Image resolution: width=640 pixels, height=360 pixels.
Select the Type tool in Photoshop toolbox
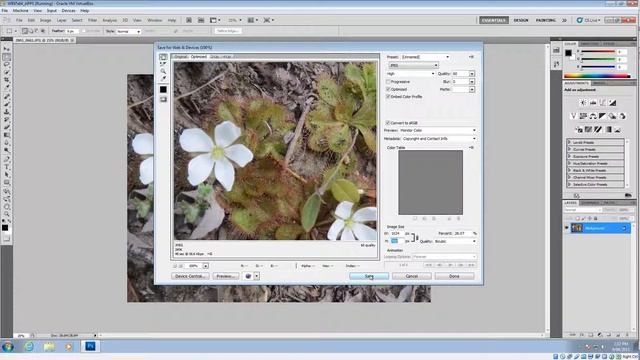pos(7,167)
